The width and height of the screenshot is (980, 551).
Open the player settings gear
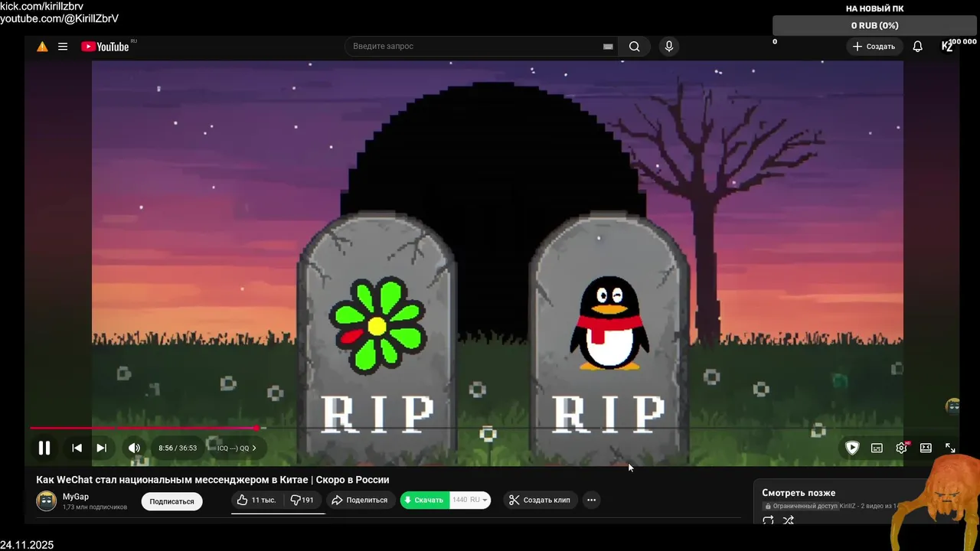[x=901, y=448]
